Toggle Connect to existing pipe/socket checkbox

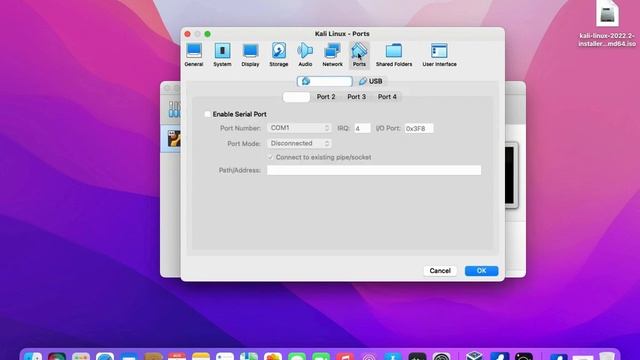(270, 157)
